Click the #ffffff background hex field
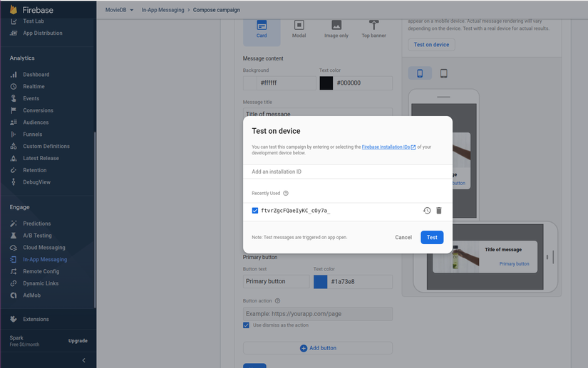The image size is (588, 368). (286, 83)
